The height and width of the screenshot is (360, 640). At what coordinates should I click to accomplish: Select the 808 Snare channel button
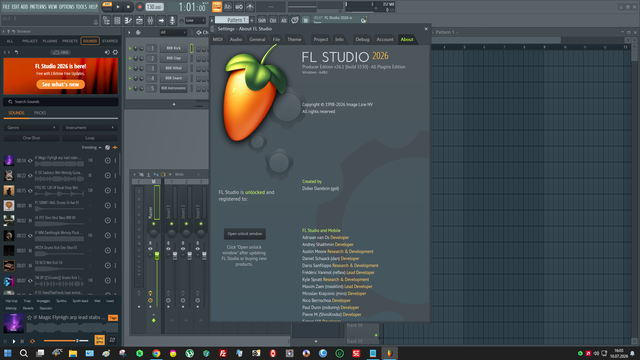tap(173, 78)
